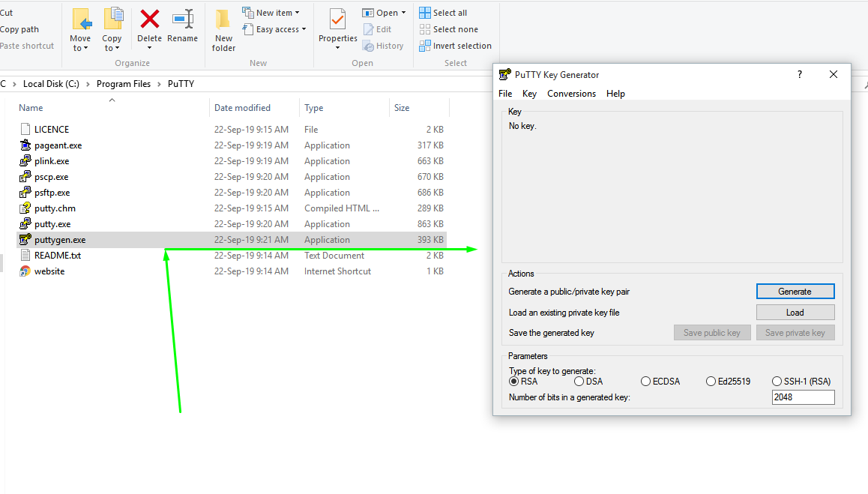Click PuTTY in the address bar
This screenshot has width=868, height=494.
point(181,84)
